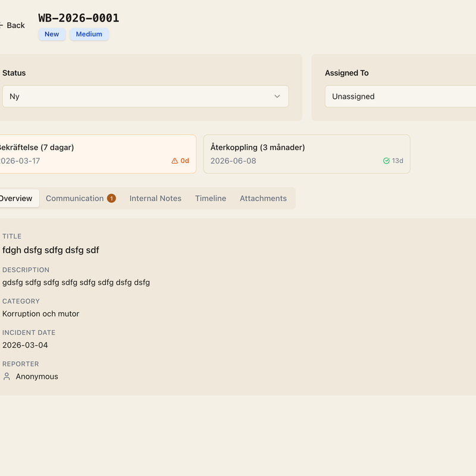
Task: Click the case ID WB-2026-0001
Action: click(79, 18)
